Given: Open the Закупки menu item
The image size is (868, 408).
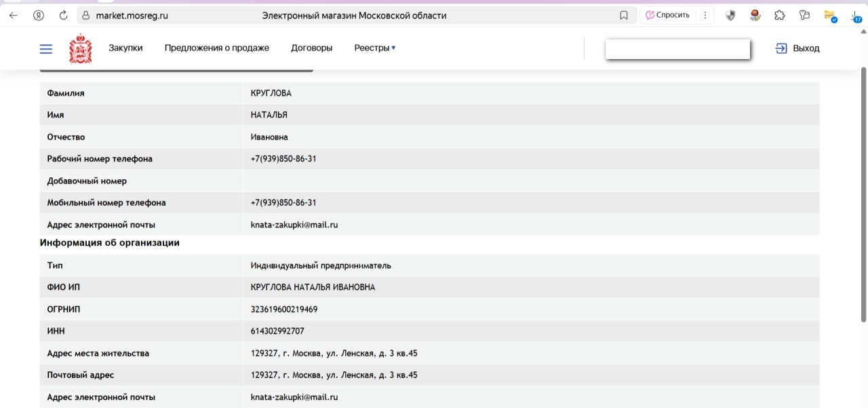Looking at the screenshot, I should pyautogui.click(x=125, y=48).
